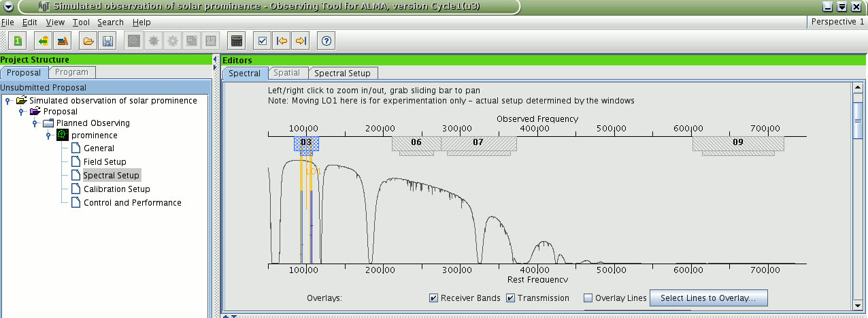
Task: Click the second greyed-out gear icon
Action: 173,41
